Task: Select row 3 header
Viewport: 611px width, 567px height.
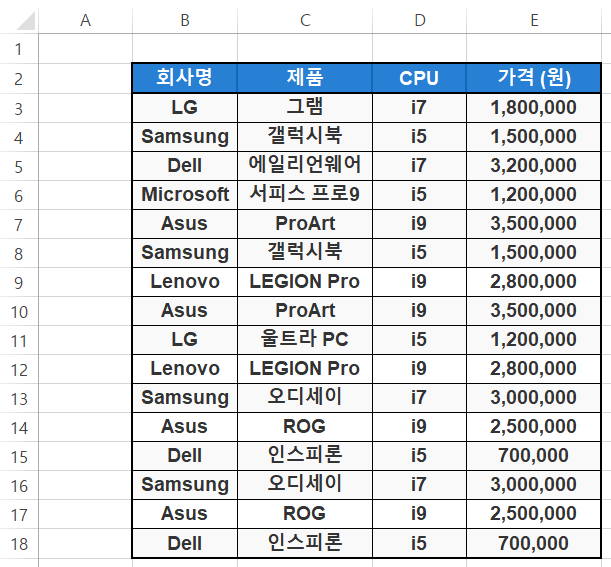Action: click(19, 108)
